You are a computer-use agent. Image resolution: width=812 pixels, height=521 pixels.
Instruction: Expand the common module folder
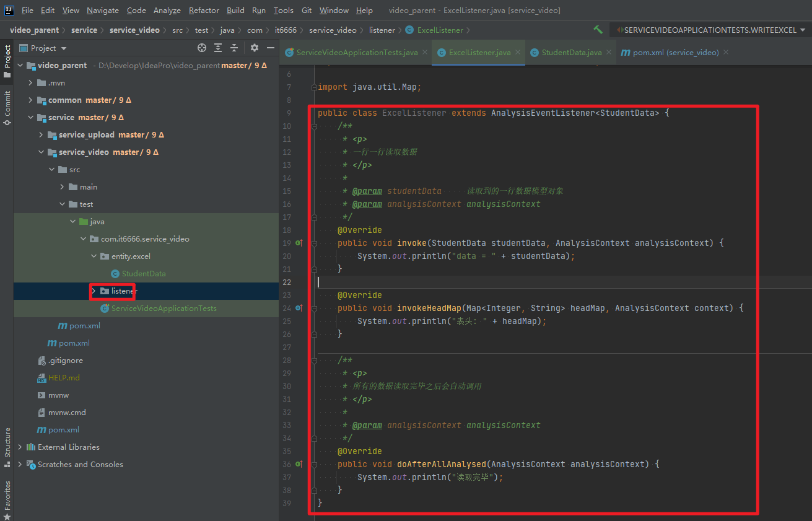tap(31, 100)
